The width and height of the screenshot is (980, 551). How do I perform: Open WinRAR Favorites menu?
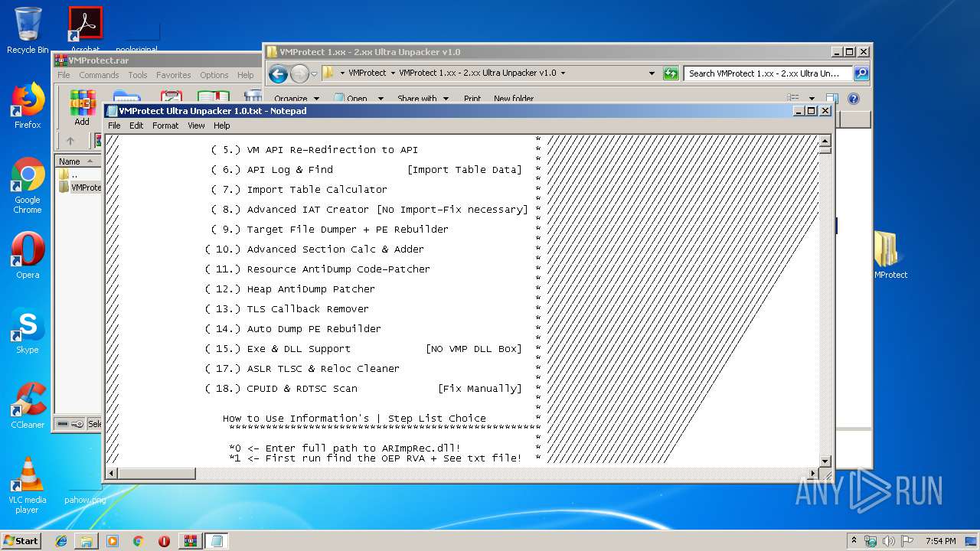(174, 75)
